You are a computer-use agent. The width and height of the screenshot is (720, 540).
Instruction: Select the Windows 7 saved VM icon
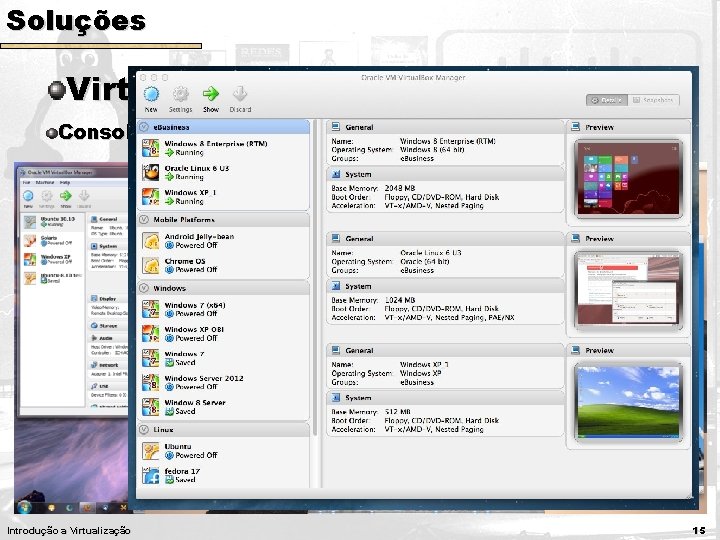(x=151, y=358)
